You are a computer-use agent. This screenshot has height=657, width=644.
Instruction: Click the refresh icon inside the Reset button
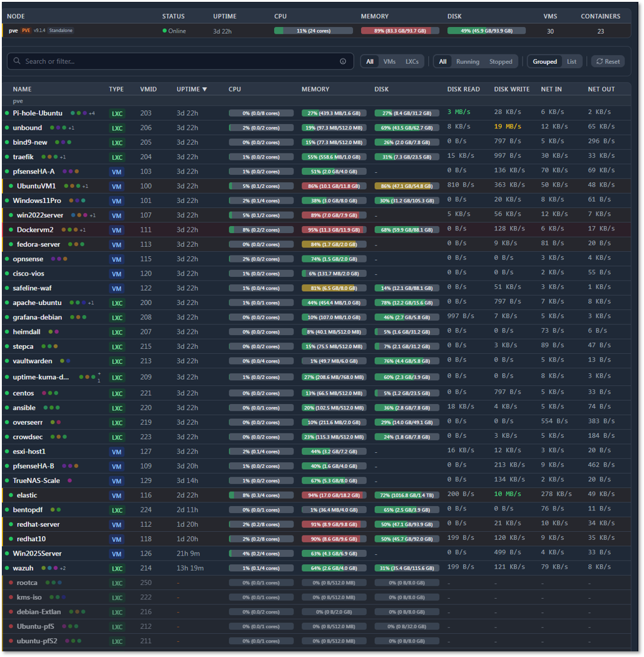[599, 61]
